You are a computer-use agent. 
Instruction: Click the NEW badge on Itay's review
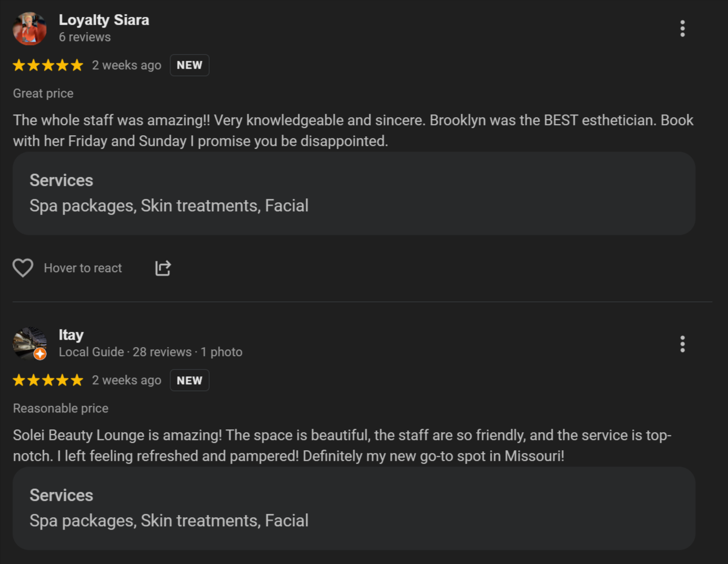point(189,380)
